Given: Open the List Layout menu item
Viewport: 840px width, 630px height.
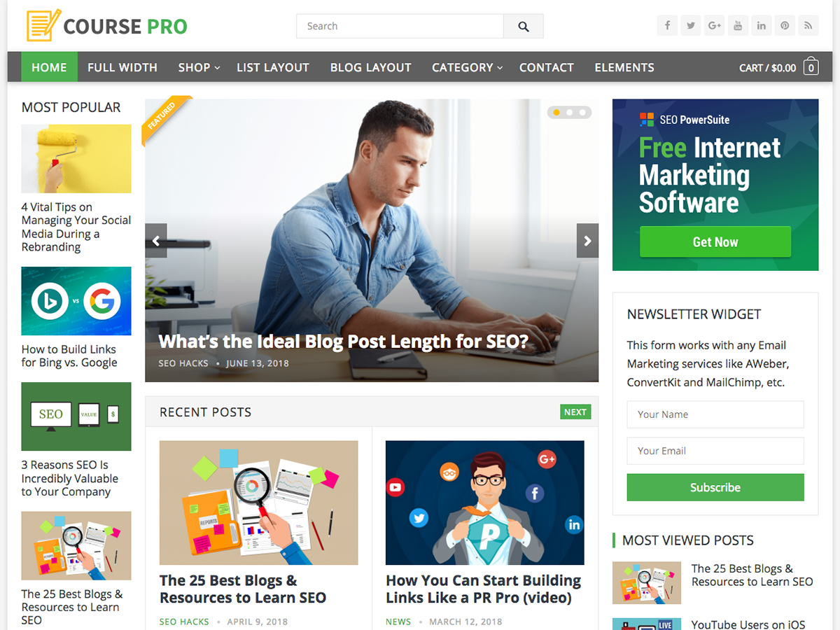Looking at the screenshot, I should pyautogui.click(x=273, y=67).
